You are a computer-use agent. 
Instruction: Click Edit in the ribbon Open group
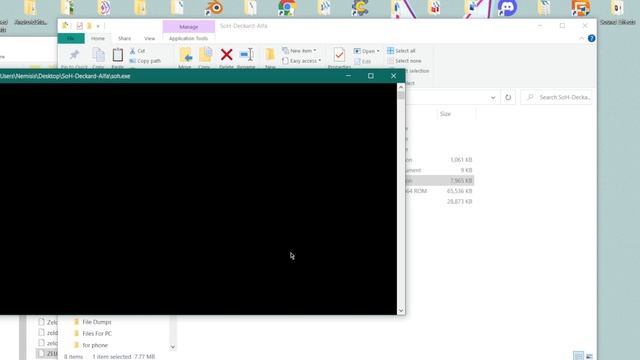[362, 61]
